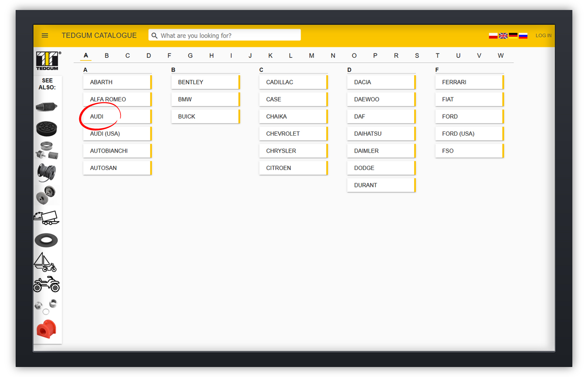Open the red stabilizer bushing category
The height and width of the screenshot is (377, 588).
point(47,329)
